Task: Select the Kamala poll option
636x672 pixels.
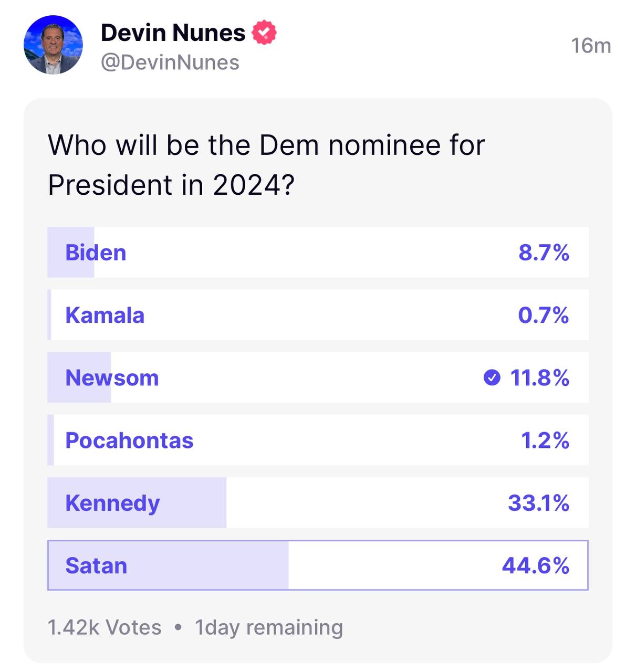Action: click(x=318, y=315)
